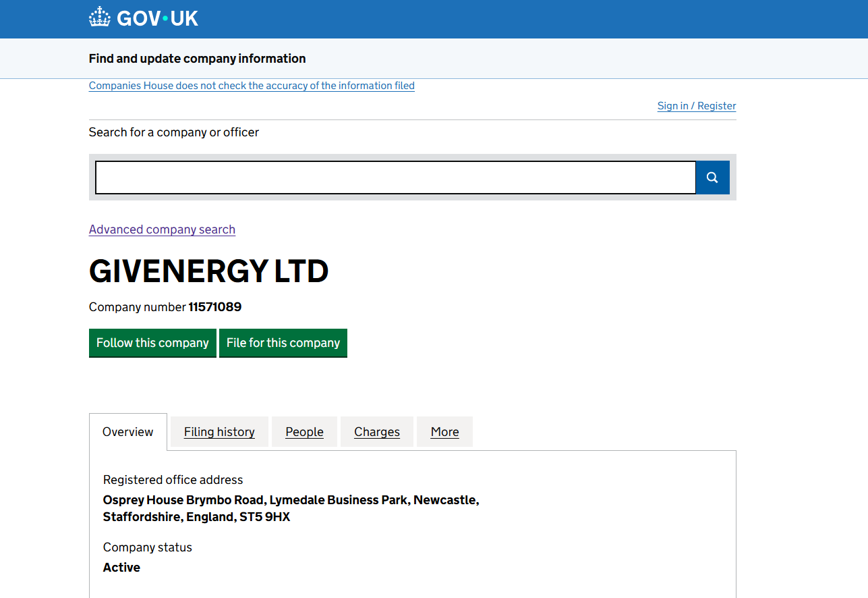Click the GOV.UK wordmark text
Image resolution: width=868 pixels, height=598 pixels.
tap(158, 18)
